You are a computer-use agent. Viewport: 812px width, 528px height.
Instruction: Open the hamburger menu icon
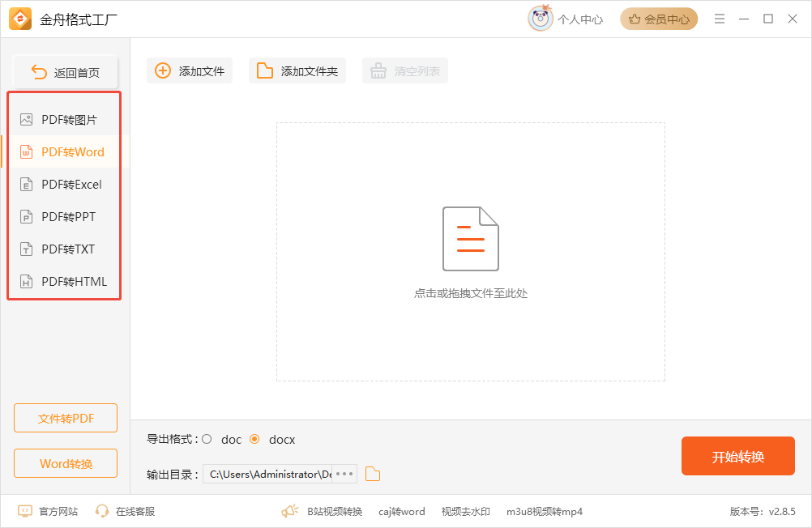[x=720, y=19]
